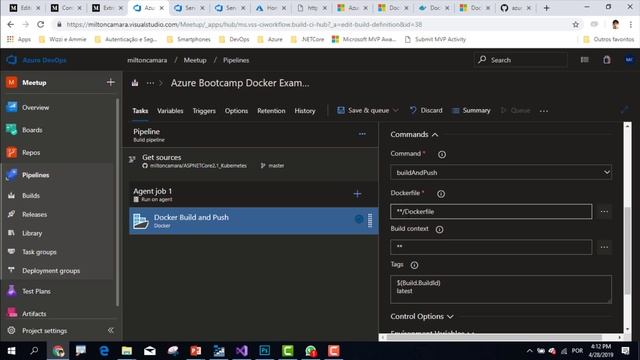Image resolution: width=640 pixels, height=360 pixels.
Task: Expand Control Options section
Action: pos(422,316)
